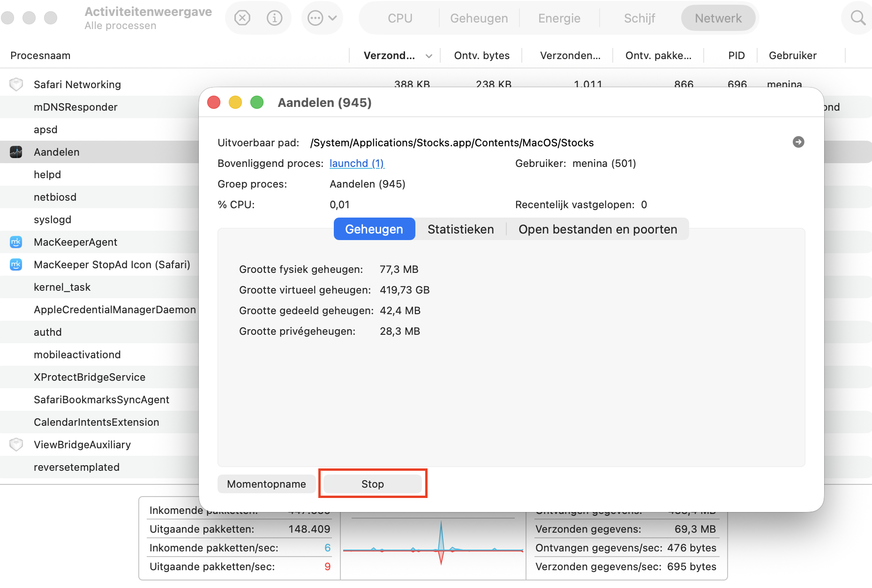Click the ViewBridgeAuxiliary process icon
The height and width of the screenshot is (588, 872).
[16, 445]
